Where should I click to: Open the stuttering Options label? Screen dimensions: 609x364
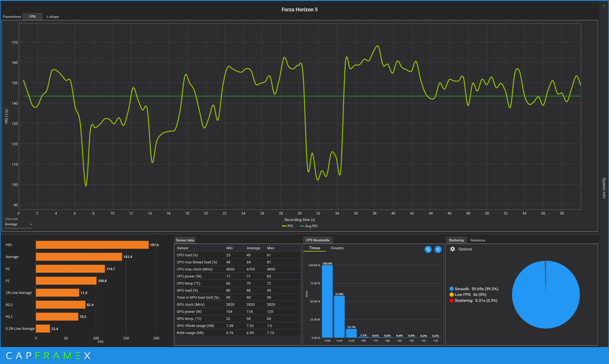(465, 249)
